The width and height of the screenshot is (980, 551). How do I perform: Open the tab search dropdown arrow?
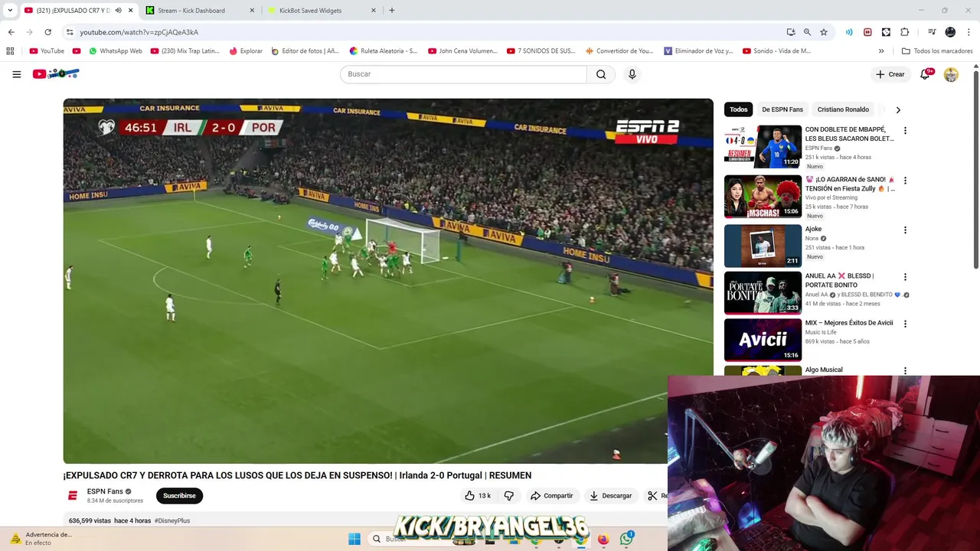click(x=10, y=11)
